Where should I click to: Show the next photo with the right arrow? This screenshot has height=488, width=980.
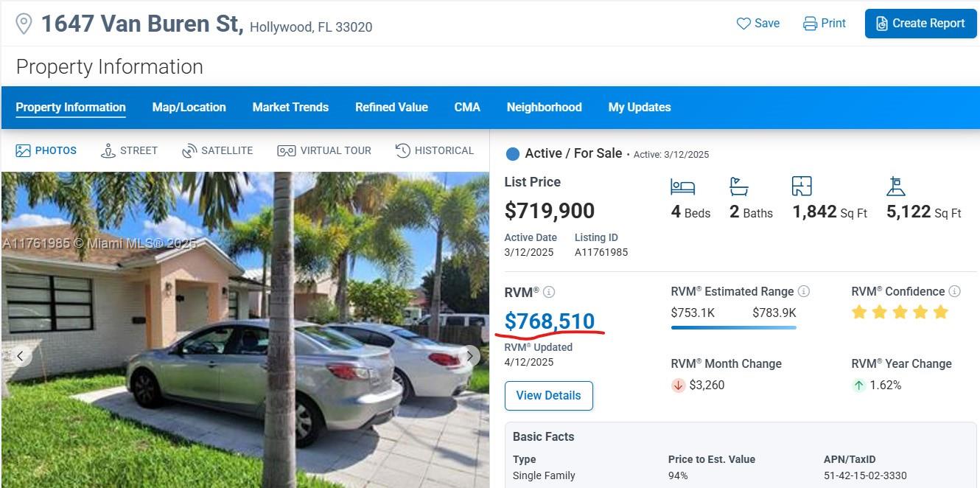pos(469,356)
